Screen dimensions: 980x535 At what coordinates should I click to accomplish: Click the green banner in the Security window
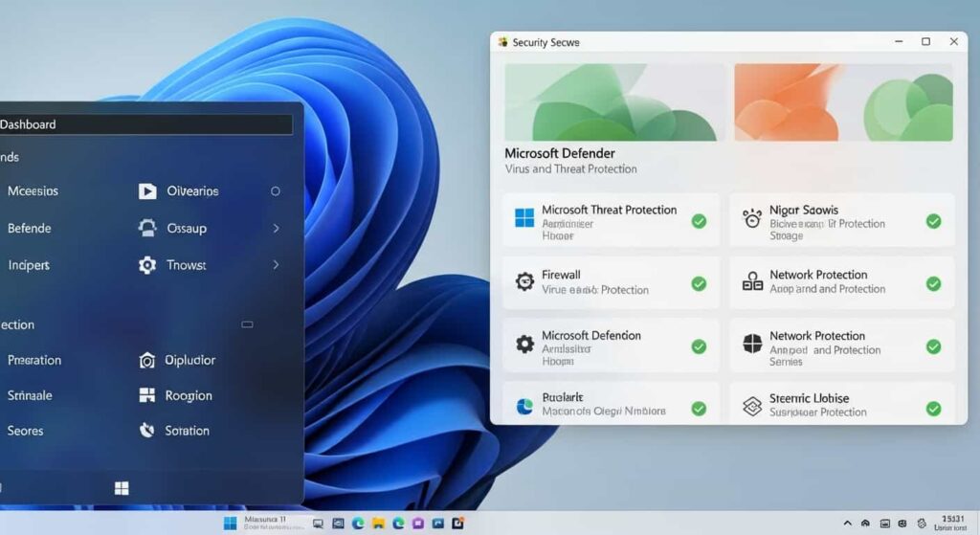point(615,101)
